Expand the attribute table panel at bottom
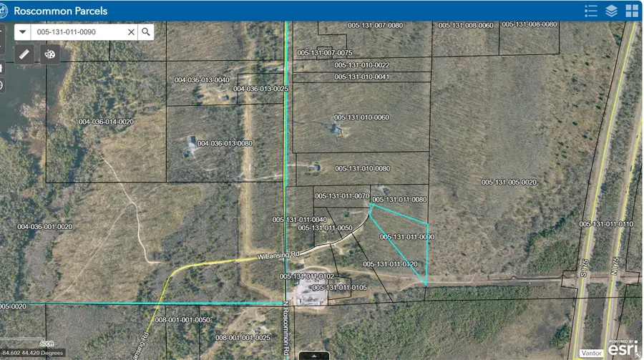The image size is (644, 360). coord(314,356)
